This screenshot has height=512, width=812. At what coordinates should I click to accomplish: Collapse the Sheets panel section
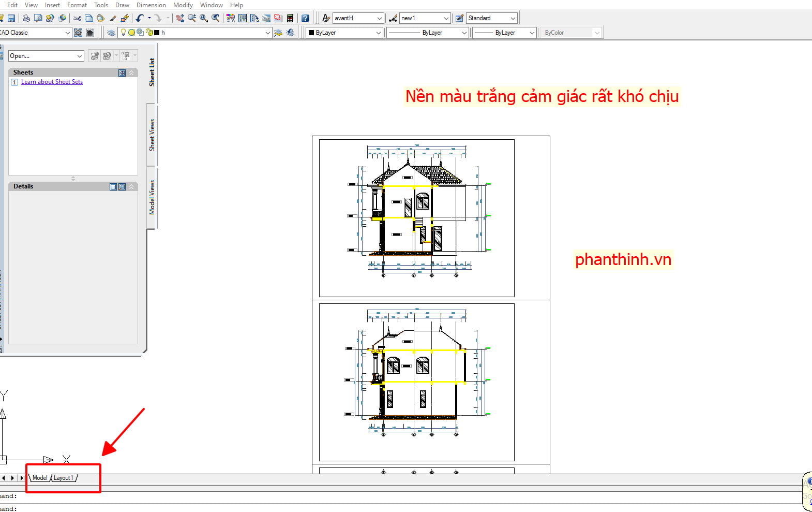tap(131, 73)
